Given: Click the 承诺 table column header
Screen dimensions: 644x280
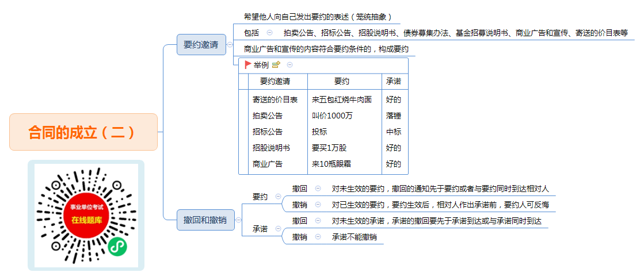Looking at the screenshot, I should click(x=394, y=81).
